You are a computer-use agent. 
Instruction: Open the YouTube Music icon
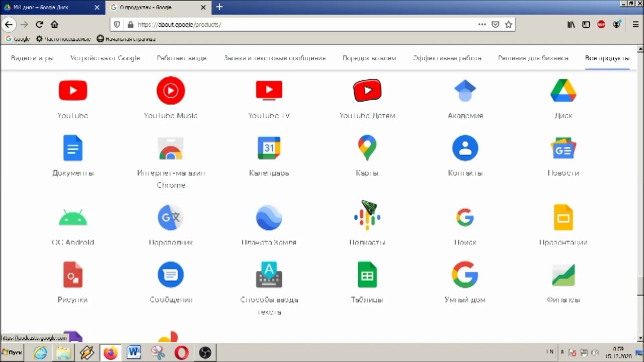pos(171,90)
